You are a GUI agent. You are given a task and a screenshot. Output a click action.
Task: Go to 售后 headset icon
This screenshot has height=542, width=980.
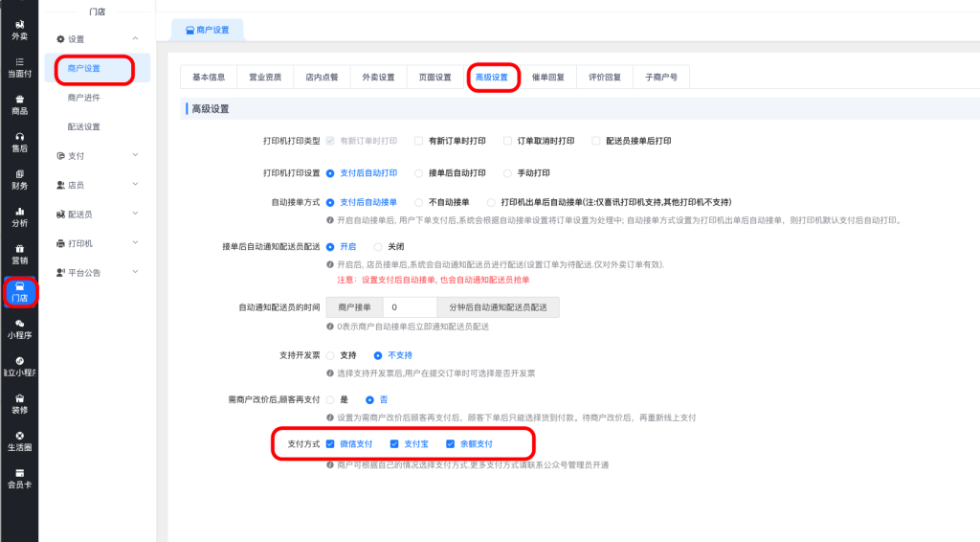click(x=19, y=142)
